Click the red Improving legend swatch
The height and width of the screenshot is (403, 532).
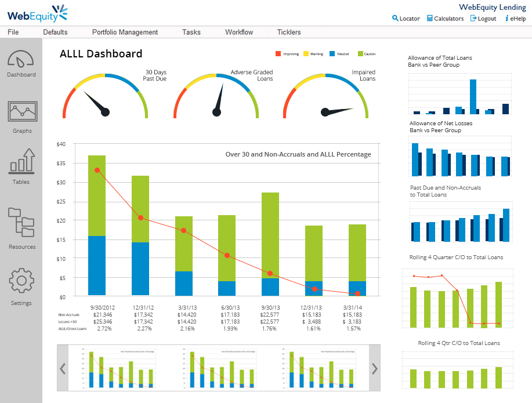278,54
